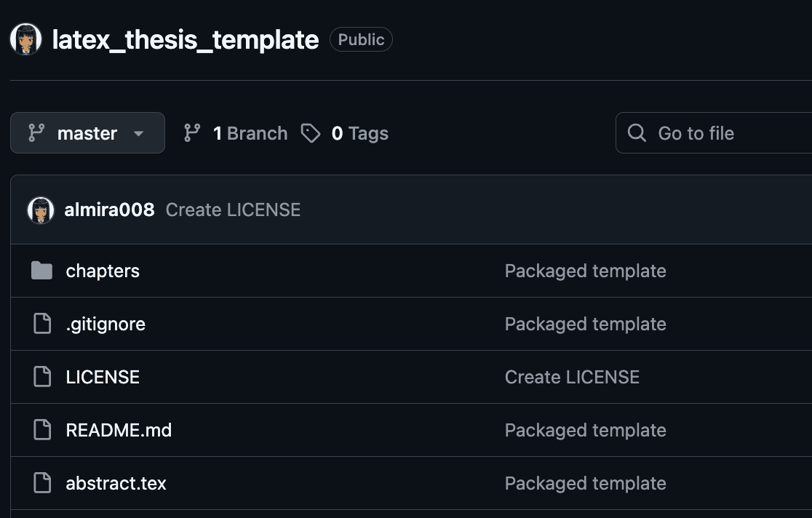
Task: Click the file icon beside .gitignore
Action: (x=42, y=324)
